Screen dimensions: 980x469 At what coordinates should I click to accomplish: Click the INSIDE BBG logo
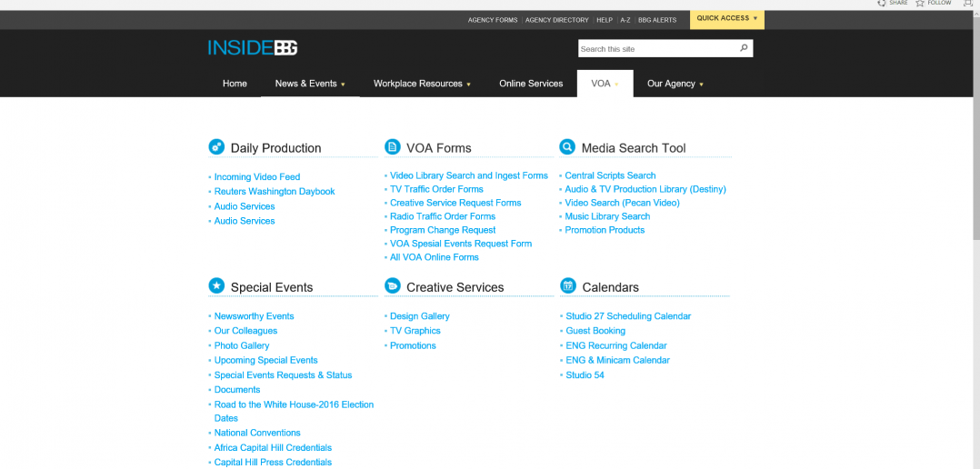[253, 48]
